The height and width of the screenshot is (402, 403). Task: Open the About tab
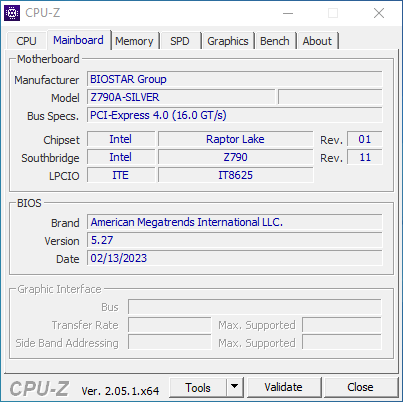point(317,41)
